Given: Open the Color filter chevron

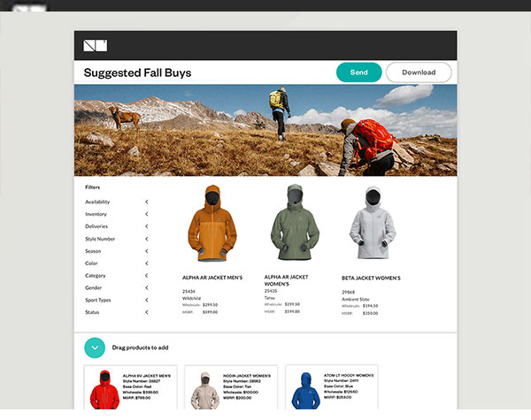Looking at the screenshot, I should [147, 263].
